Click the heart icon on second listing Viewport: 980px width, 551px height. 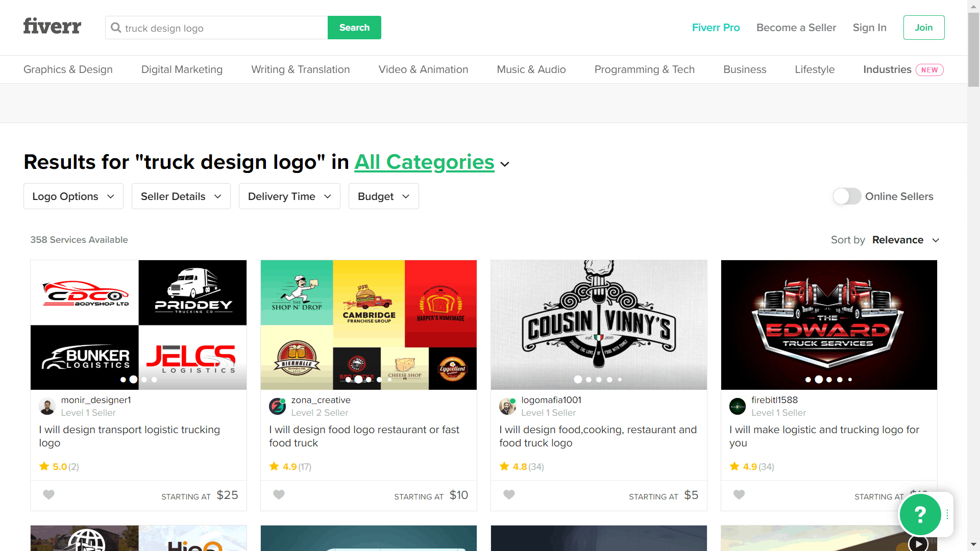click(x=279, y=494)
